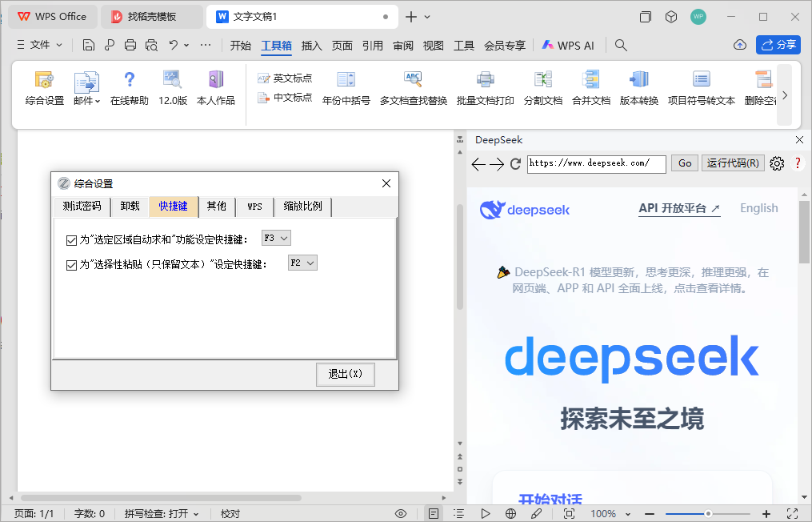Open API 开放平台 link

(x=679, y=208)
